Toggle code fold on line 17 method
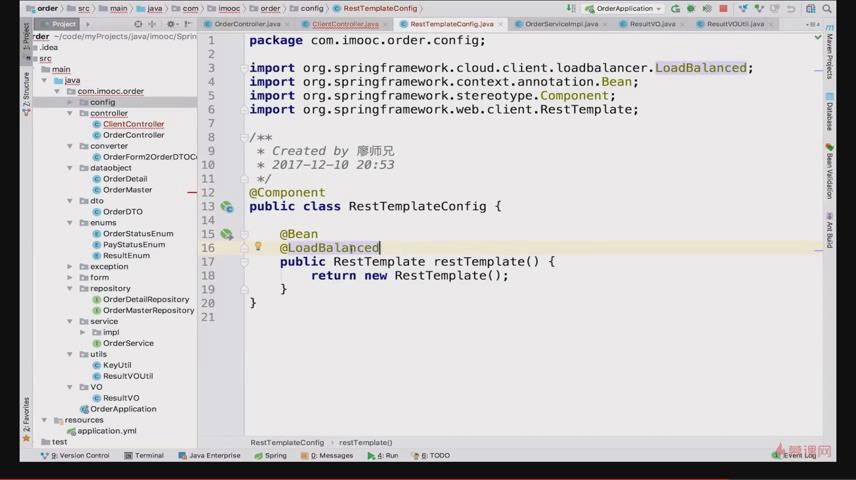 click(x=245, y=262)
